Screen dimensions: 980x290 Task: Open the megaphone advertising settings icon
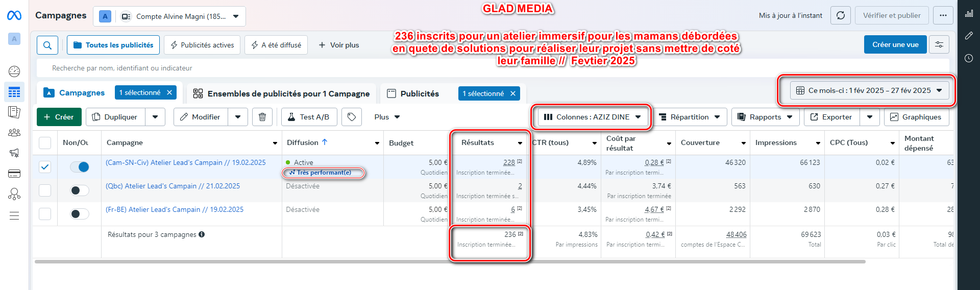14,153
